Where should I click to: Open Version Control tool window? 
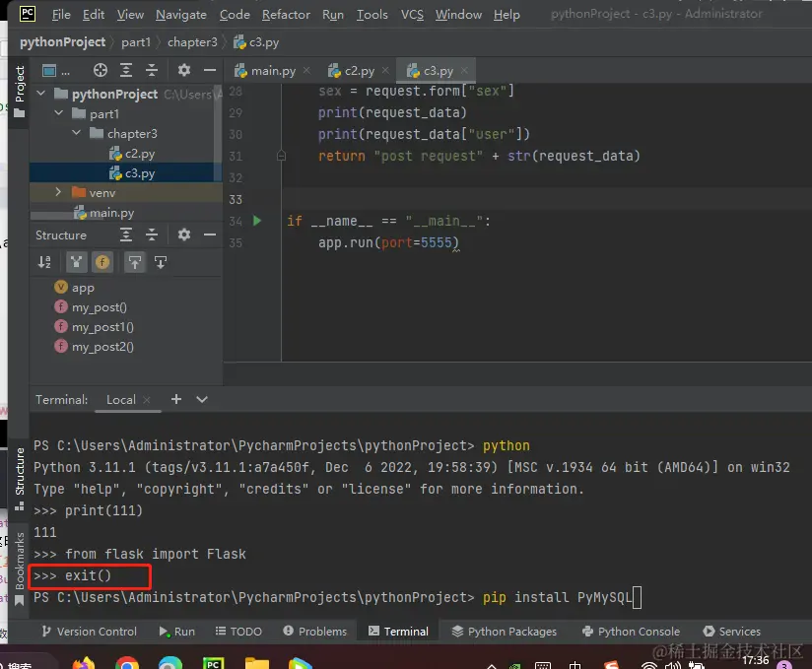(x=90, y=632)
